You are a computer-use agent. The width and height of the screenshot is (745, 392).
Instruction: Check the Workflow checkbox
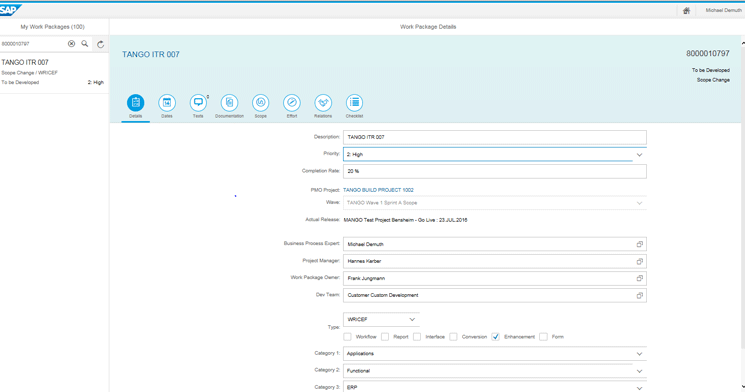pos(347,337)
